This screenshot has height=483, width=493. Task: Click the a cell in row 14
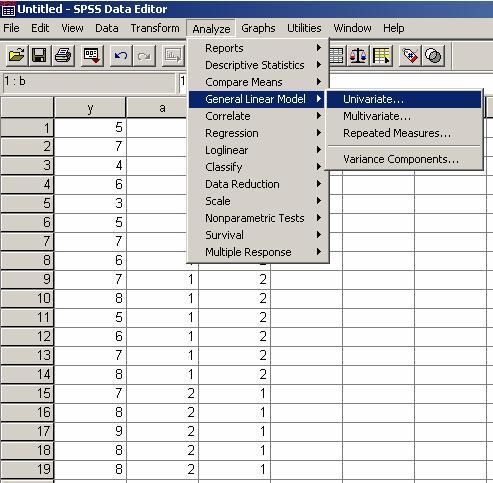tap(162, 374)
